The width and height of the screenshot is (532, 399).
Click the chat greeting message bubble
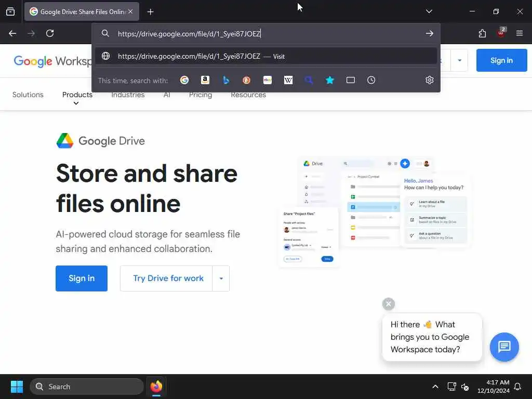pos(432,337)
